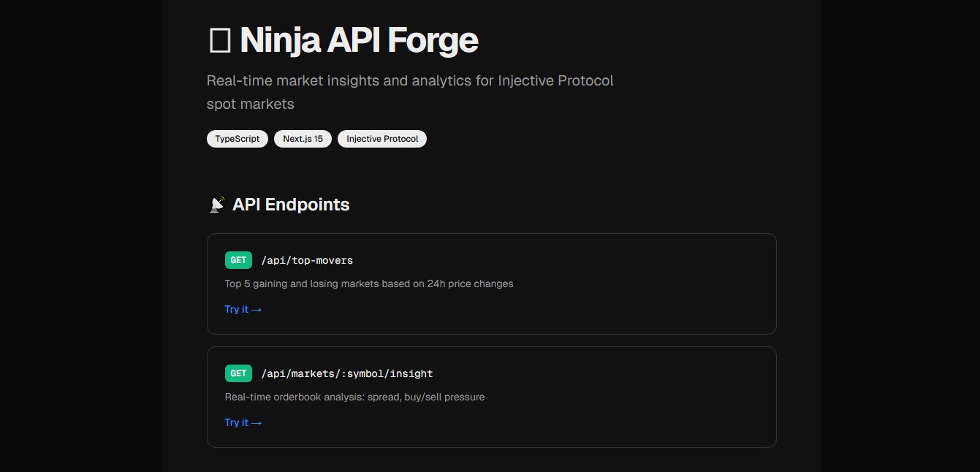Click the Ninja API Forge title text
Viewport: 980px width, 472px height.
coord(358,41)
